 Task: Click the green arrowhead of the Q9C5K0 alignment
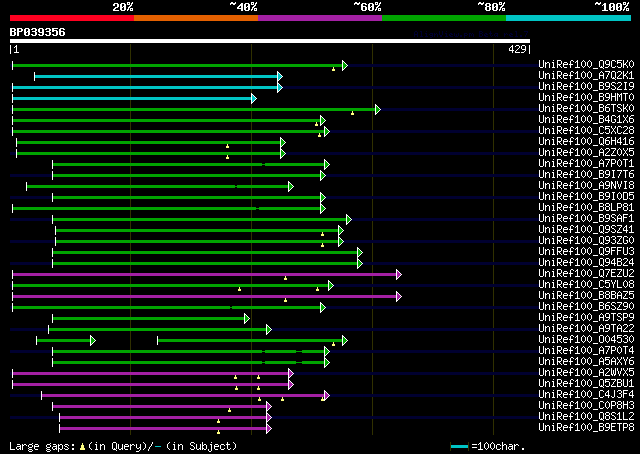[345, 65]
